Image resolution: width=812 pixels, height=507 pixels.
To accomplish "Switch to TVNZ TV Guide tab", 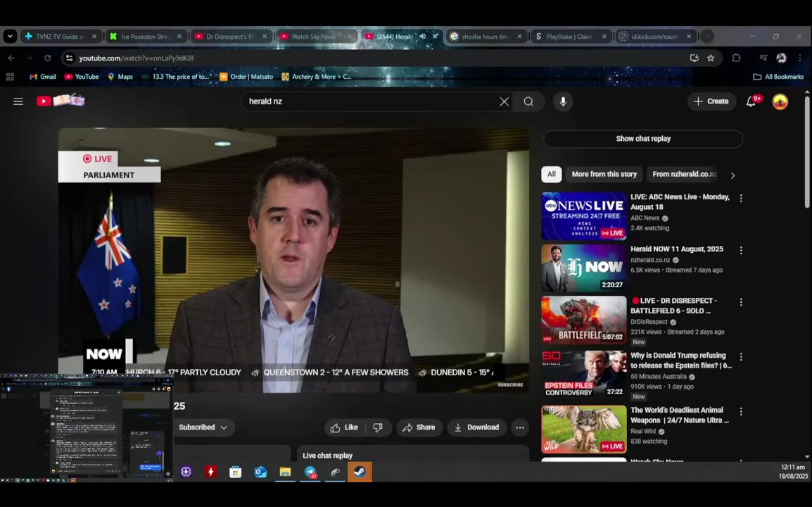I will (x=61, y=37).
